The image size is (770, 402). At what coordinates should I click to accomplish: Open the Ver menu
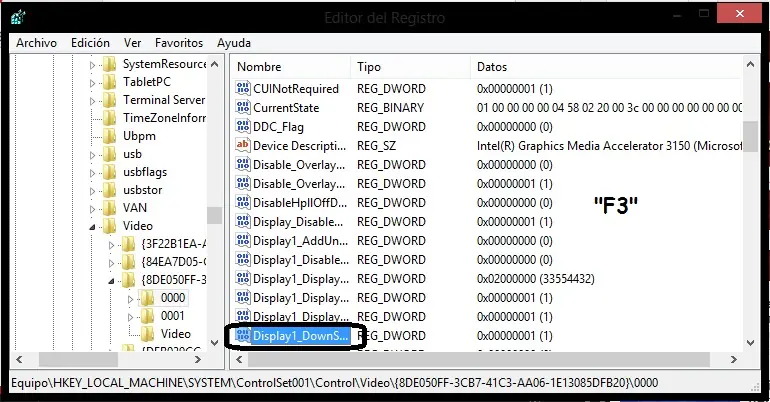133,43
